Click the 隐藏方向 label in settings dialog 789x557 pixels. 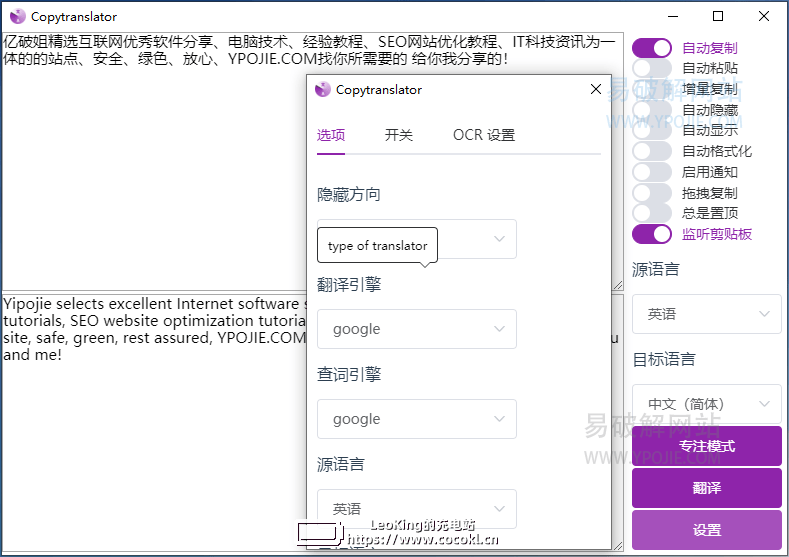pos(349,195)
